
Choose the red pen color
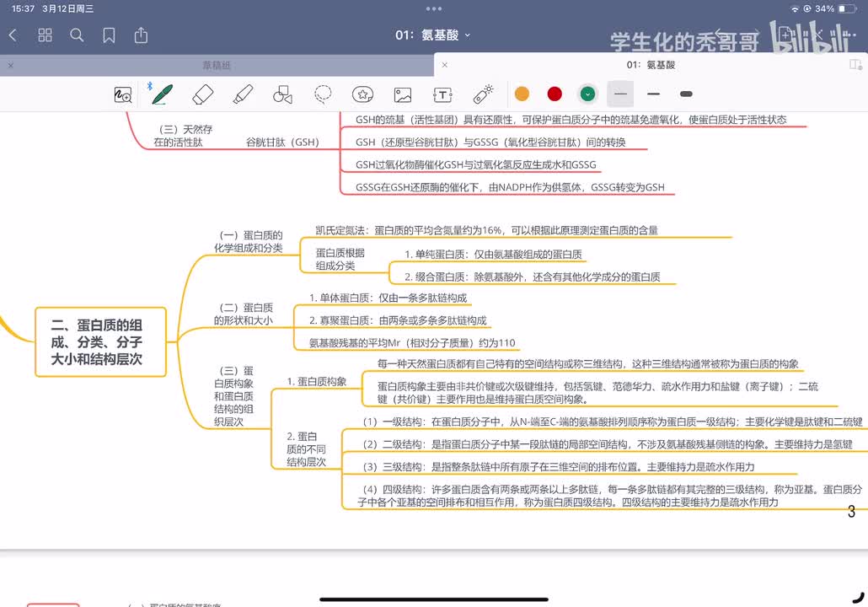[555, 94]
